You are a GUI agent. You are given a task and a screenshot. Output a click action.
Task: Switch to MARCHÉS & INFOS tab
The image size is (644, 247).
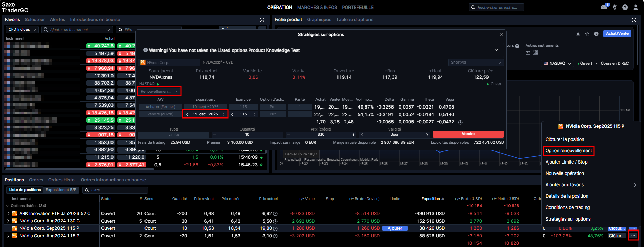click(317, 7)
